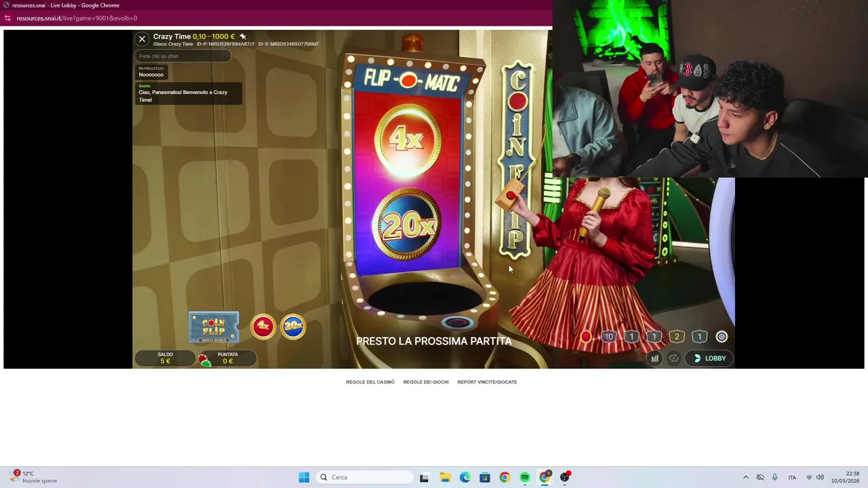
Task: Open the site info icon in address bar
Action: pos(7,18)
